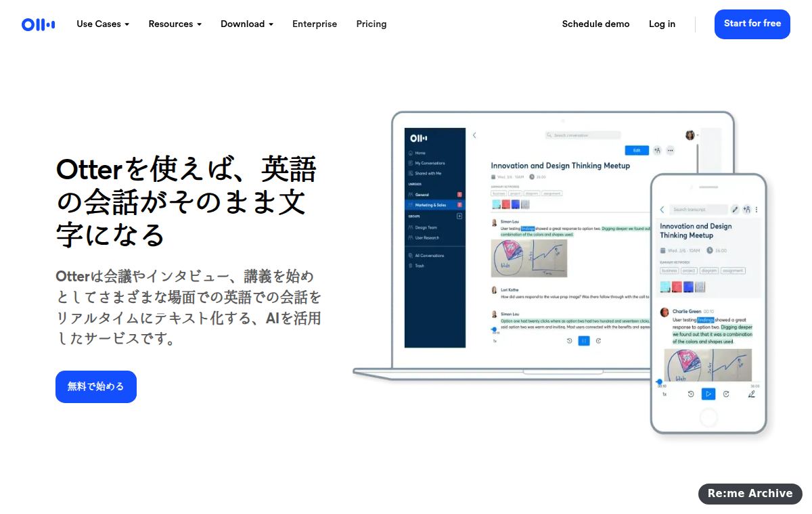
Task: Open Trash in the laptop sidebar
Action: click(x=416, y=266)
